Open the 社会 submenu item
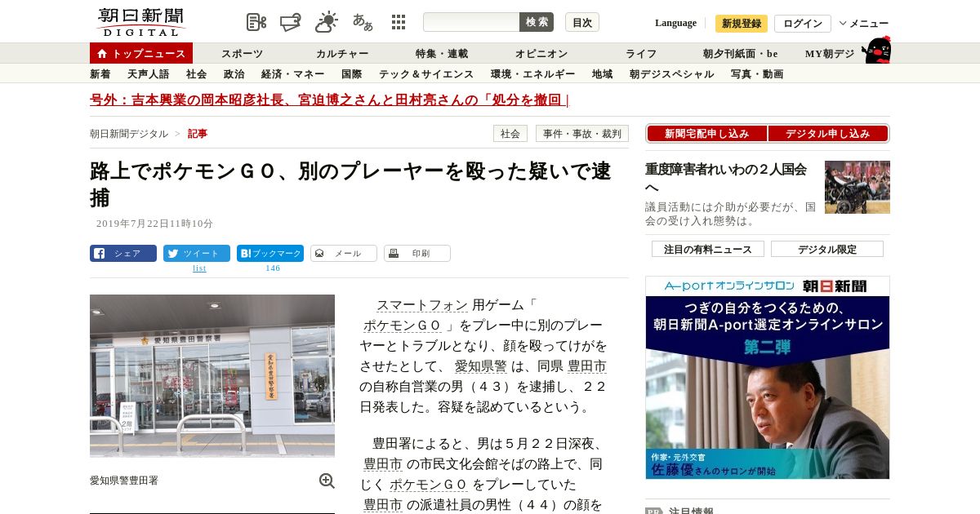The width and height of the screenshot is (980, 514). point(196,73)
